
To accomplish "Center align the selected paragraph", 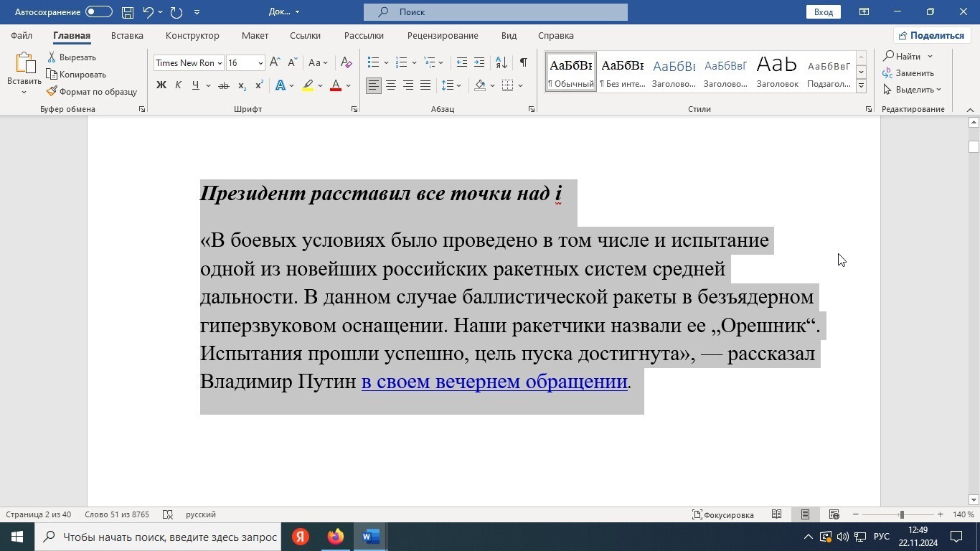I will click(391, 85).
